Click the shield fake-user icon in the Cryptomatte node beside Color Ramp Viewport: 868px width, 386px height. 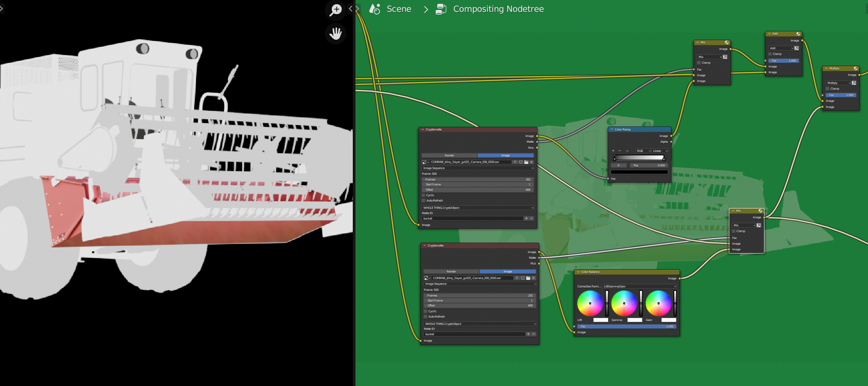click(x=521, y=162)
